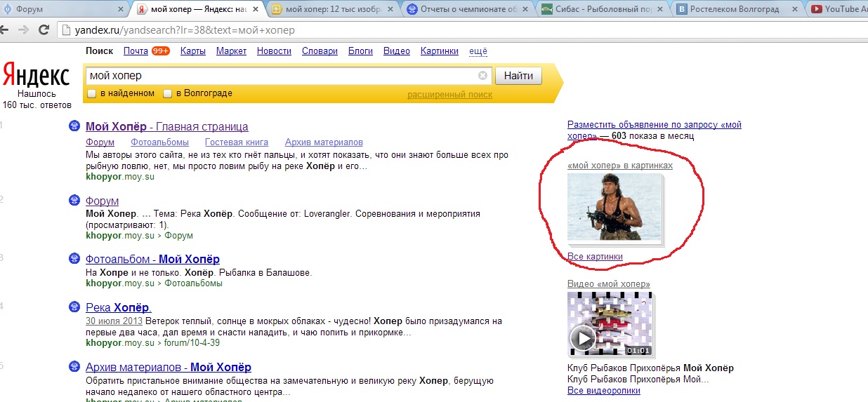Click favicon beside Мой Хопёр - Главная страница result
This screenshot has width=868, height=402.
[74, 126]
